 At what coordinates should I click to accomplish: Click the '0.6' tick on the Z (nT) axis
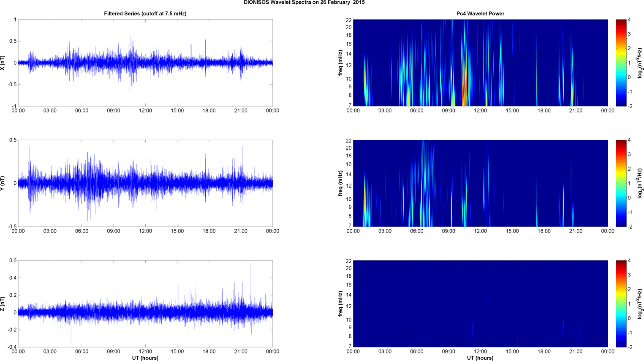pos(13,260)
